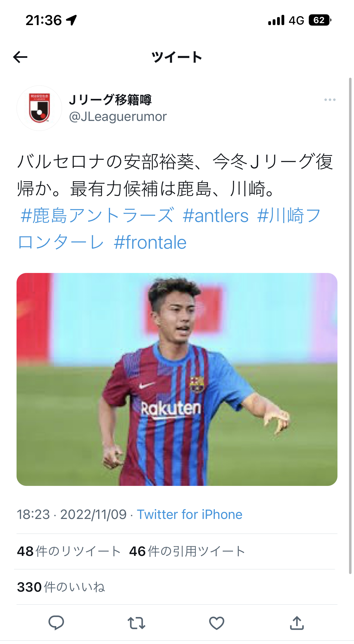Open hashtag #antlers
The width and height of the screenshot is (354, 644).
pyautogui.click(x=216, y=215)
